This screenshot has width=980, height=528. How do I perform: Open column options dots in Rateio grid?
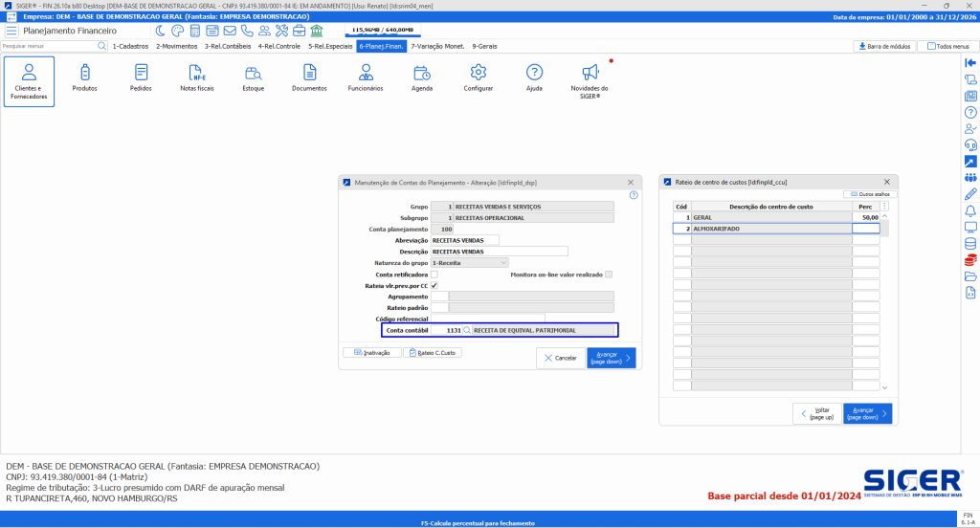884,207
